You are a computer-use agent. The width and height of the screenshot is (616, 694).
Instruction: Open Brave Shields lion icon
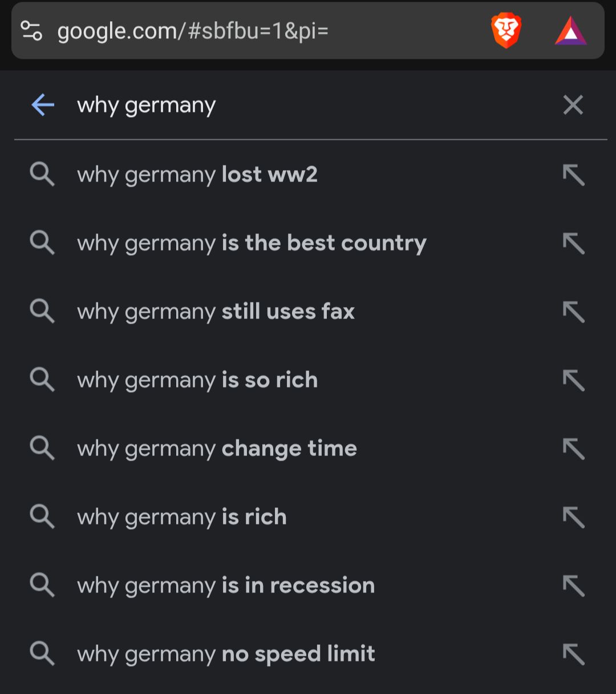(506, 31)
